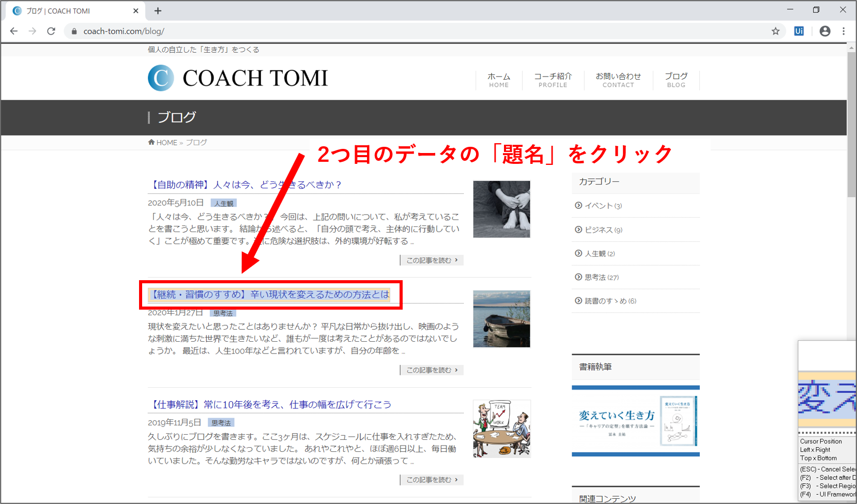Viewport: 857px width, 504px height.
Task: Open Chrome's three-dot menu
Action: click(x=844, y=31)
